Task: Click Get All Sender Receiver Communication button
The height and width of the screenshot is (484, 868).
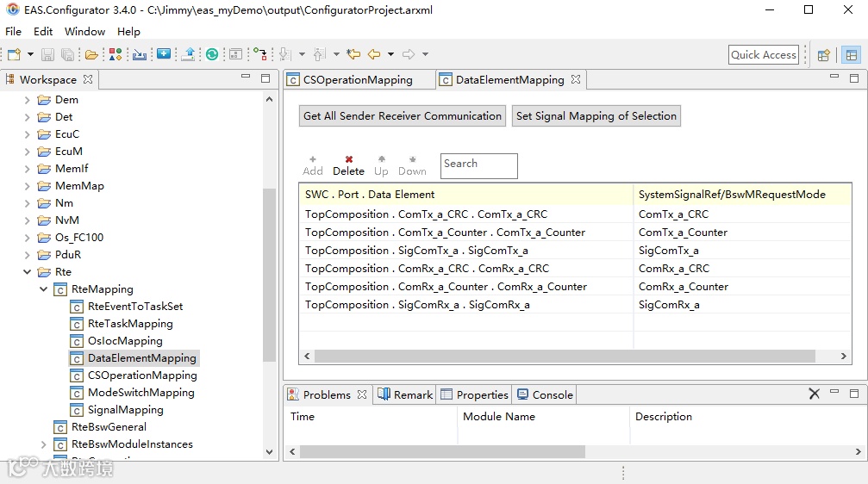Action: click(x=403, y=116)
